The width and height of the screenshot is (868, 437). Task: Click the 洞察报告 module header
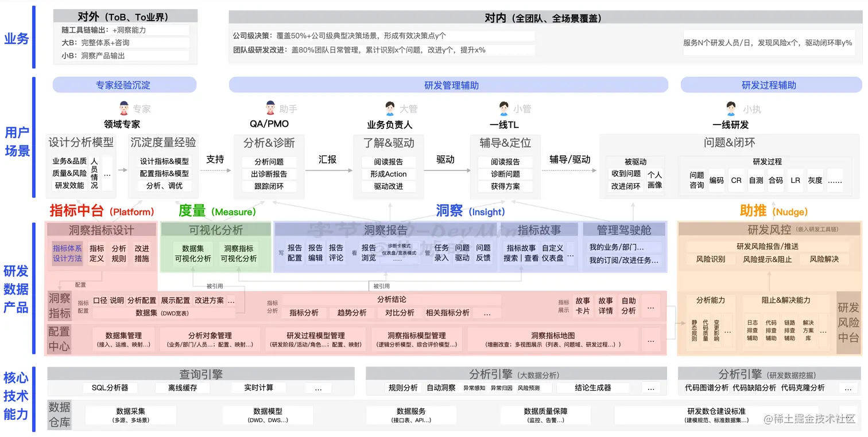coord(386,230)
